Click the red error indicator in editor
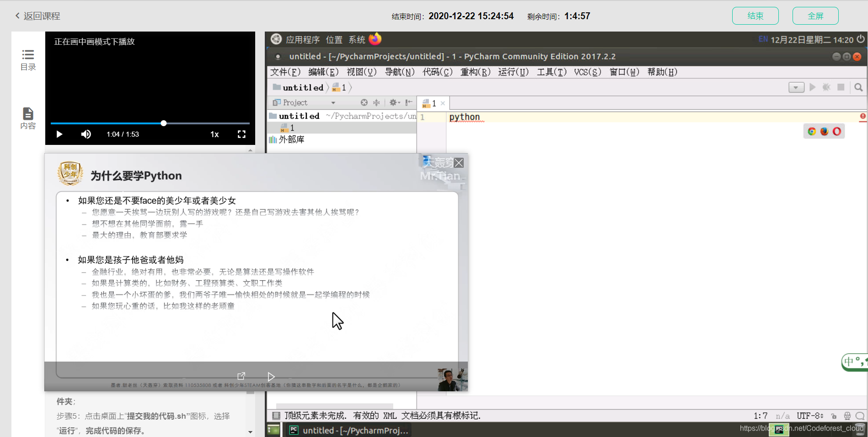Screen dimensions: 868x437 [x=863, y=117]
